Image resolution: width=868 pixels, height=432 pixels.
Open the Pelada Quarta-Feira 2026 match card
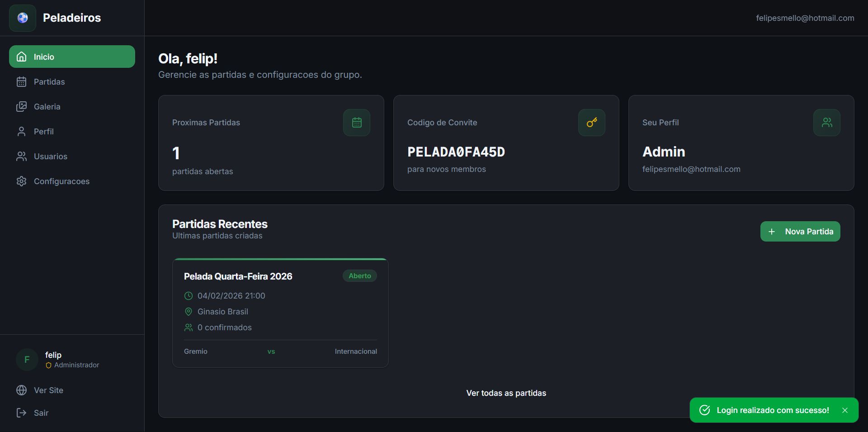(x=280, y=312)
